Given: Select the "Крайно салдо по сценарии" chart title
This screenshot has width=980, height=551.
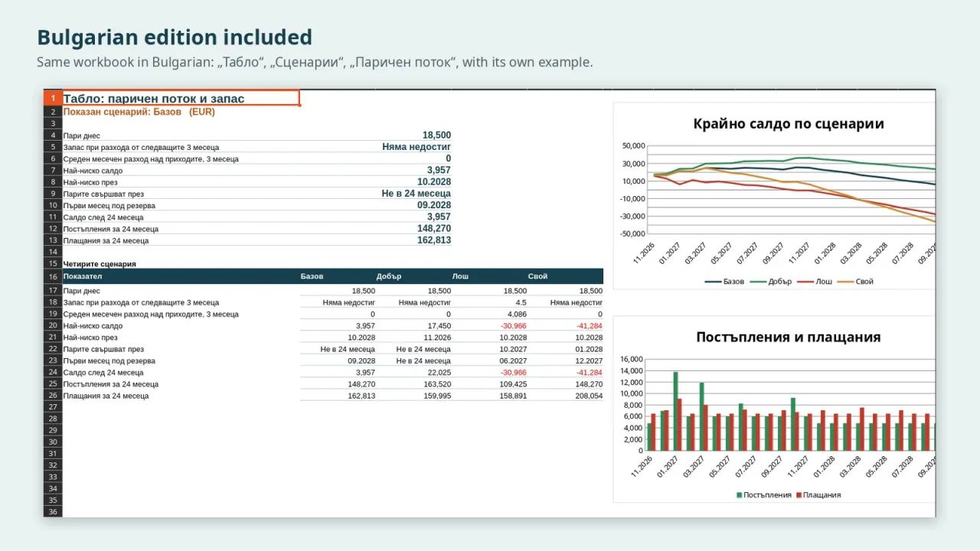Looking at the screenshot, I should (789, 124).
